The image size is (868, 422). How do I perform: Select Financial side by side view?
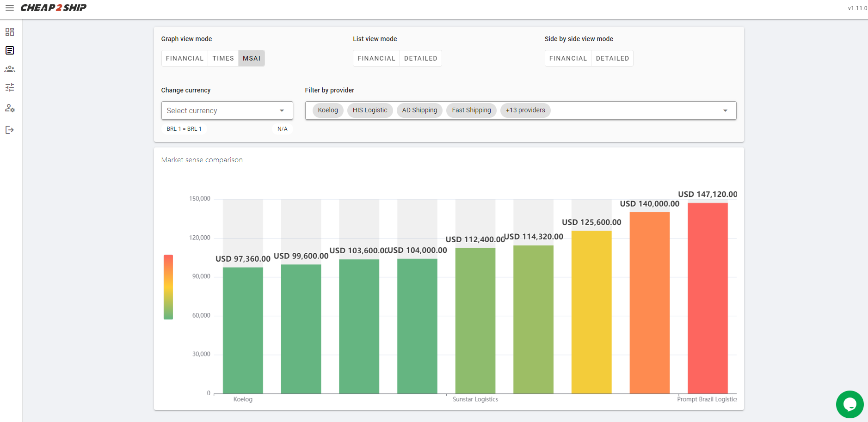click(568, 58)
